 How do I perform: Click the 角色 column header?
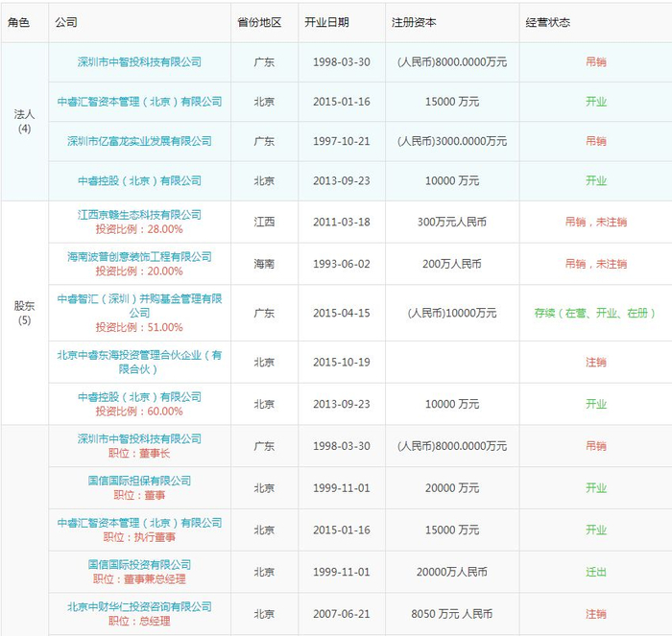click(x=18, y=22)
